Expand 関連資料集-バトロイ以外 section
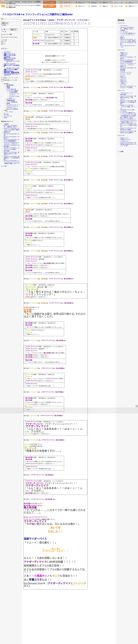This screenshot has width=138, height=644. pos(2,80)
